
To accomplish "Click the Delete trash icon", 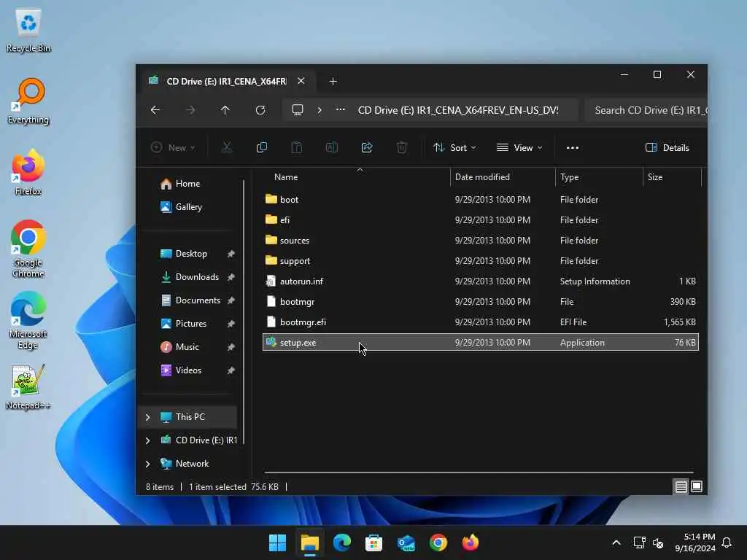I will coord(402,147).
